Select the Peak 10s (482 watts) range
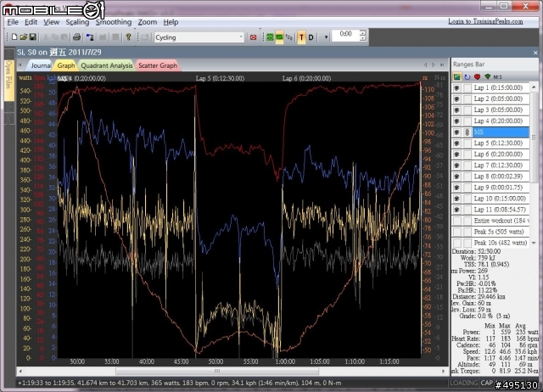Image resolution: width=543 pixels, height=392 pixels. [501, 243]
